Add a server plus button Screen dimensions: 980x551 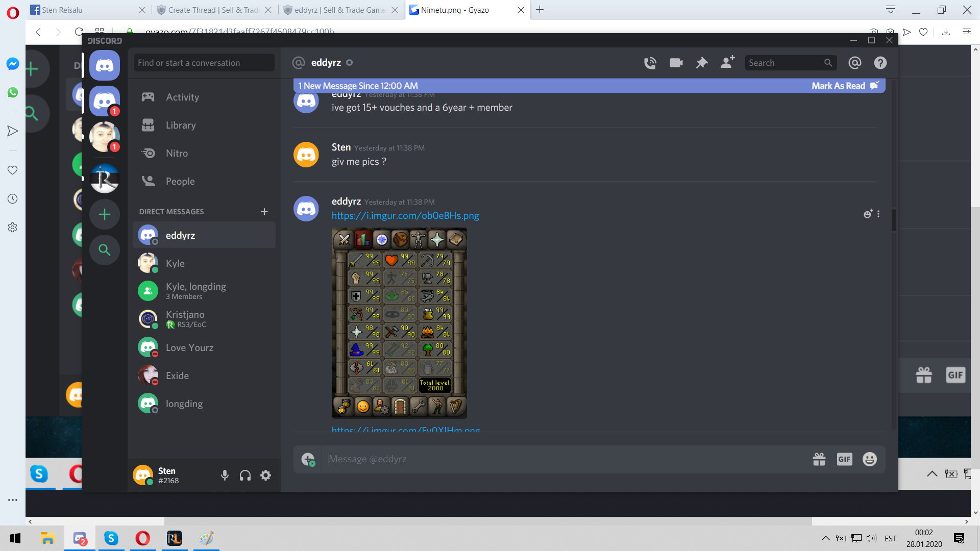coord(105,214)
